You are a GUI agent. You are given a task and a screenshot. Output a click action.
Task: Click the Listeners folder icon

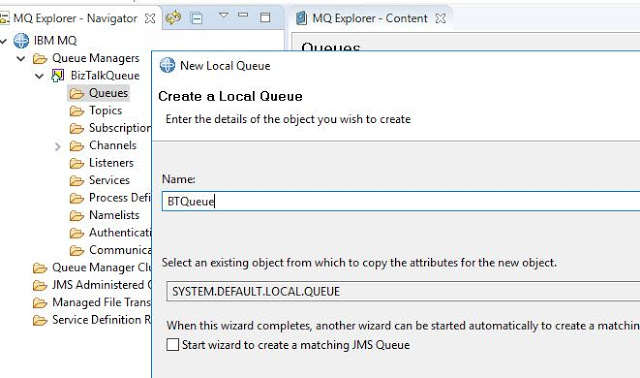[77, 163]
